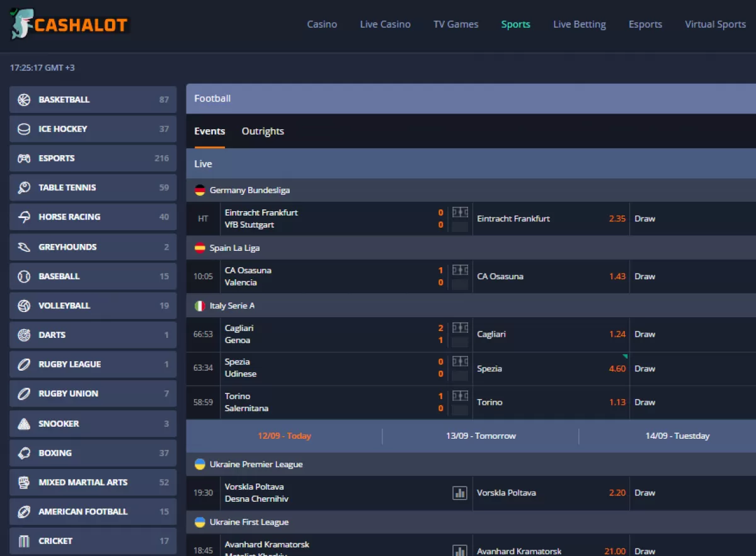756x556 pixels.
Task: Collapse the Live section header
Action: 471,164
